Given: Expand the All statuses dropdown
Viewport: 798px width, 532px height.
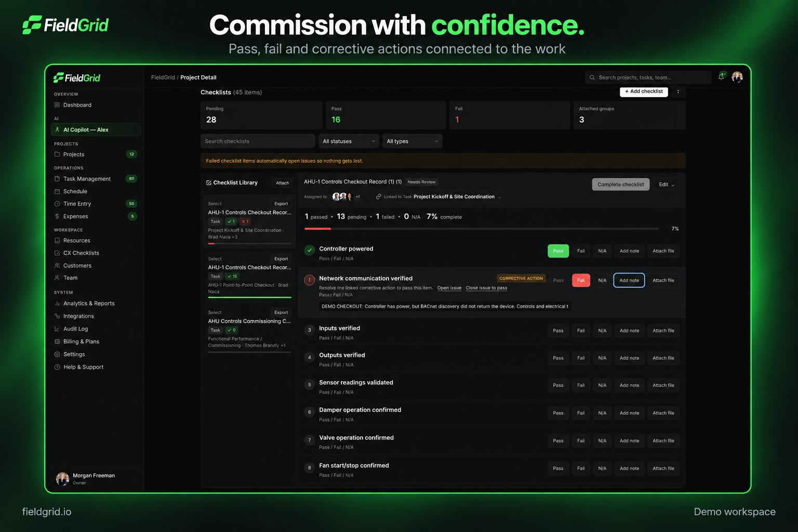Looking at the screenshot, I should click(349, 141).
